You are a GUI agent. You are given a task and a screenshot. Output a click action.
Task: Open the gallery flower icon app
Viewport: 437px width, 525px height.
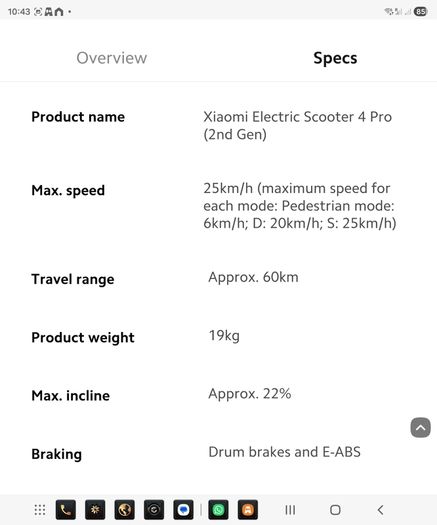(x=95, y=510)
